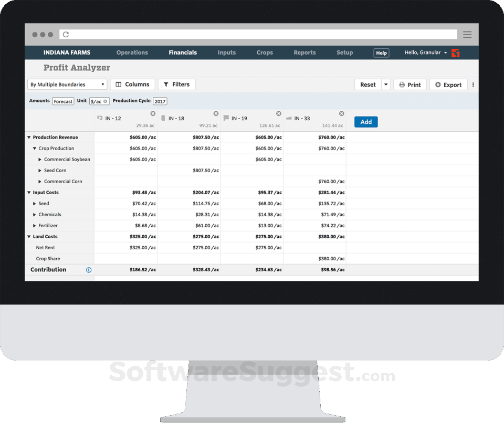
Task: Click the browser address bar
Action: coord(258,35)
